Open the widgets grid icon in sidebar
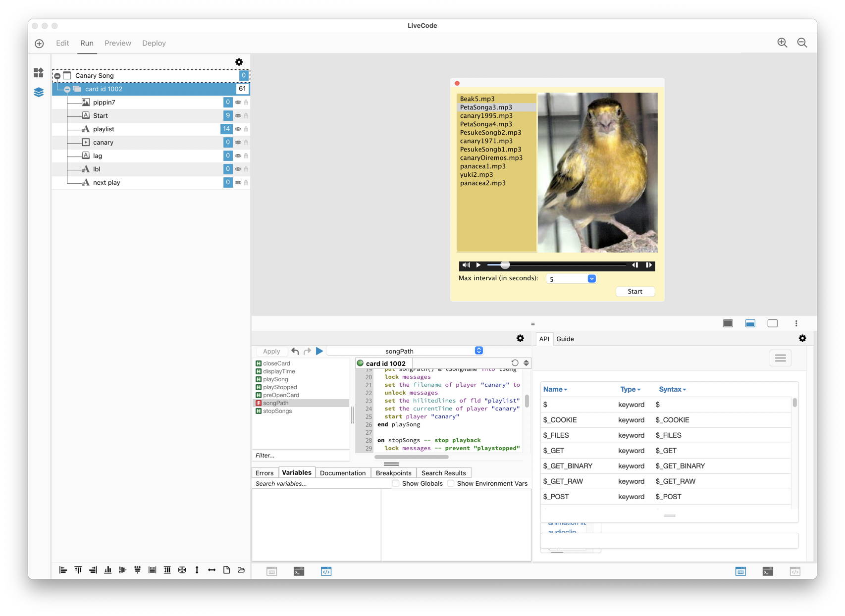This screenshot has height=616, width=845. [39, 73]
